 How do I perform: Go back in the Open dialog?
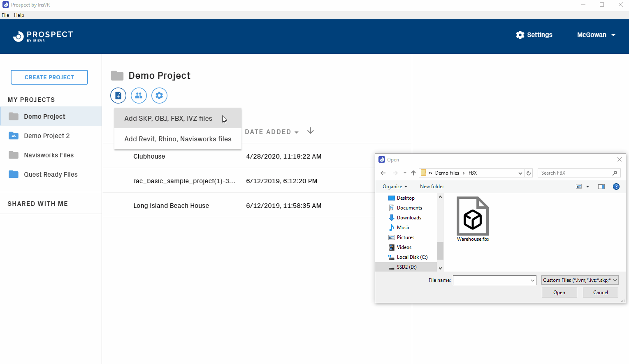click(383, 173)
